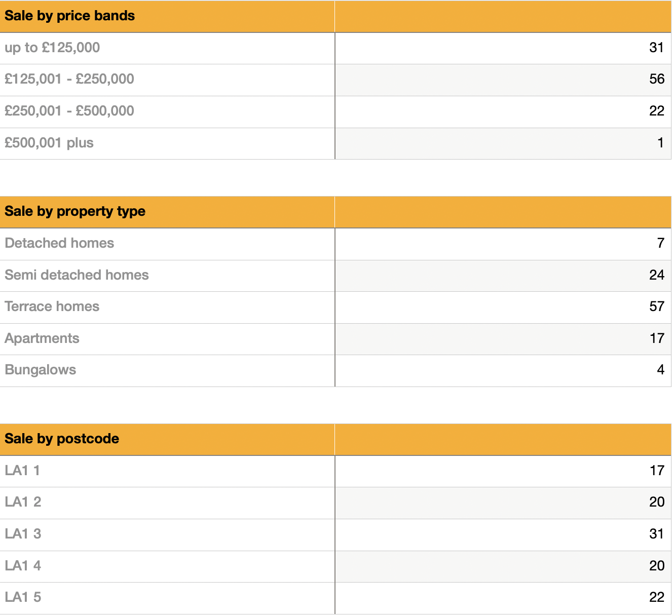Click the value 56 for £125,001 - £250,000
Image resolution: width=672 pixels, height=616 pixels.
(x=656, y=79)
